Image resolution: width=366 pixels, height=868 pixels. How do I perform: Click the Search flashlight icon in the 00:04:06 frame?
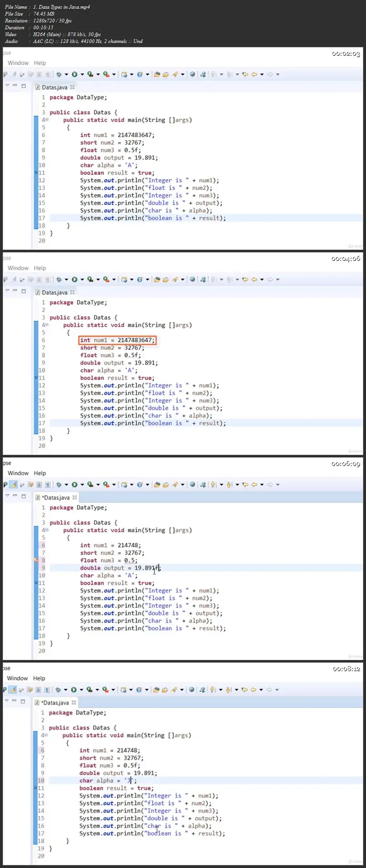[x=175, y=279]
